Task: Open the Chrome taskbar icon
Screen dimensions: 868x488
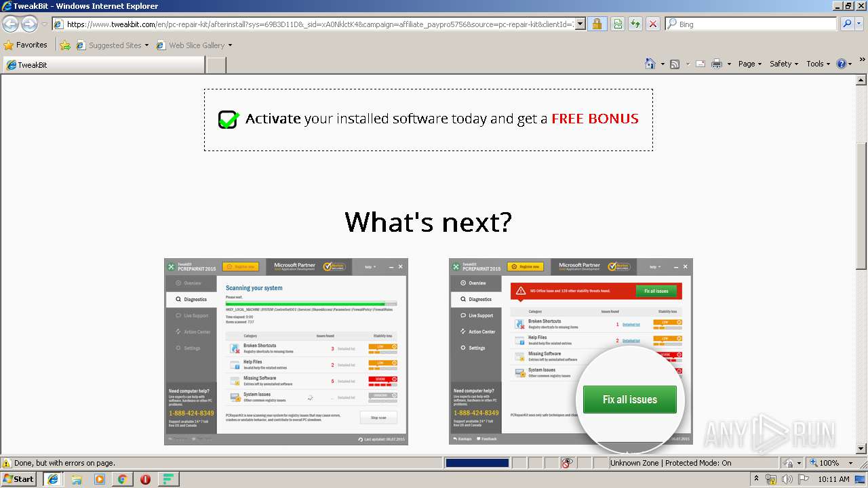Action: (x=123, y=479)
